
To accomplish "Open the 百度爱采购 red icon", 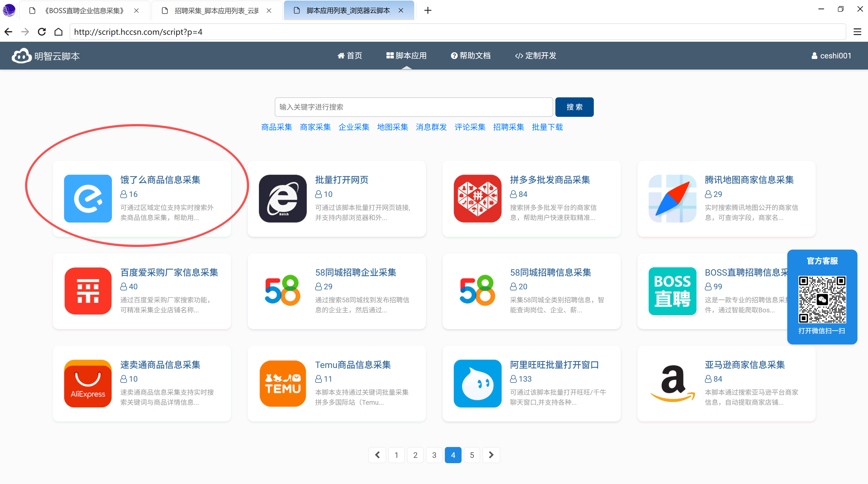I will (88, 291).
